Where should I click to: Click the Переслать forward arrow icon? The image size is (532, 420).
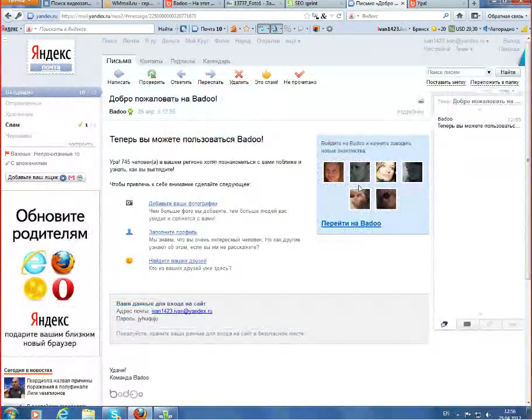pos(211,73)
